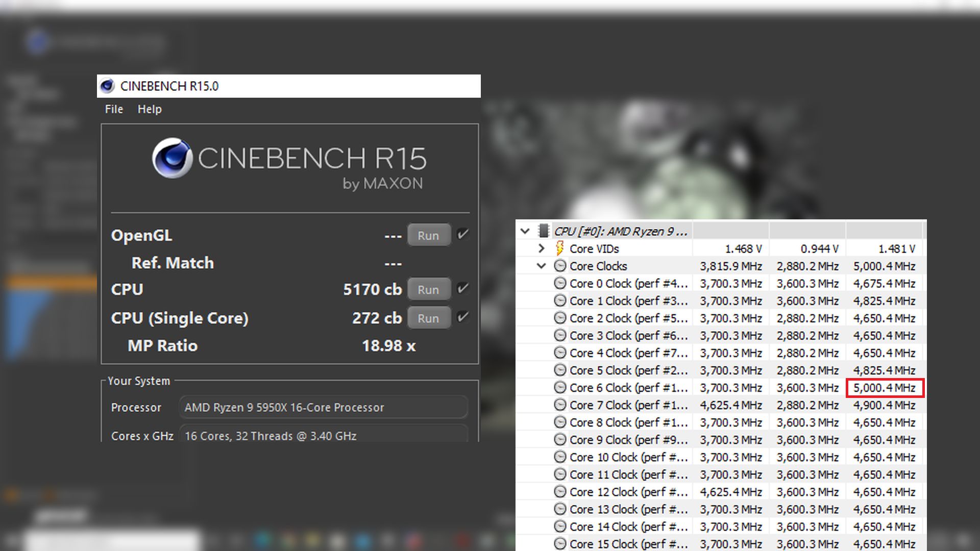Click the Core 11 Clock sensor icon
Image resolution: width=980 pixels, height=551 pixels.
(x=560, y=474)
